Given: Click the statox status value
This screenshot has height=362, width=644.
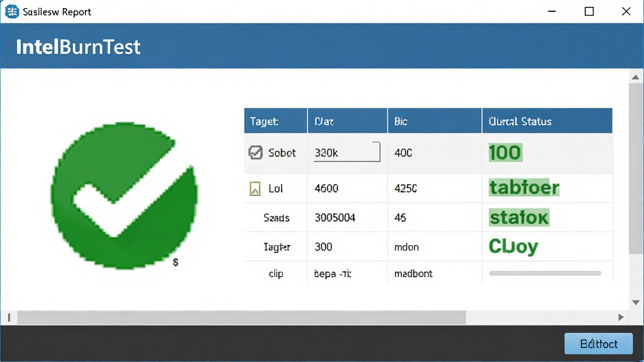Looking at the screenshot, I should pyautogui.click(x=519, y=217).
